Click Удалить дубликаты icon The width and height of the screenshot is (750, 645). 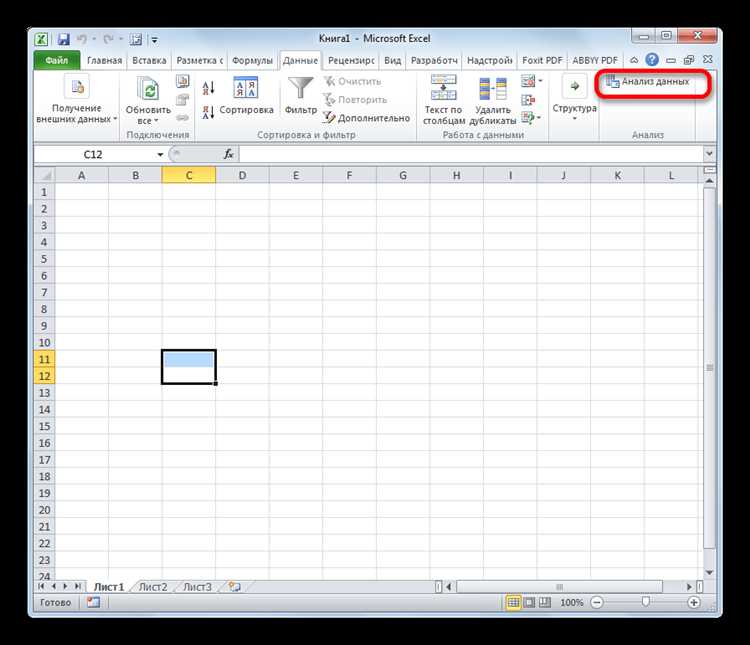tap(493, 89)
